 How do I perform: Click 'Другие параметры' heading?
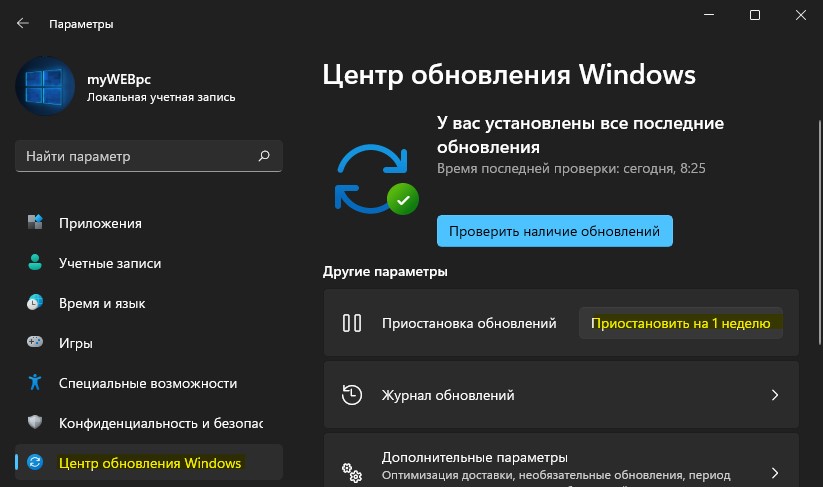(x=385, y=271)
